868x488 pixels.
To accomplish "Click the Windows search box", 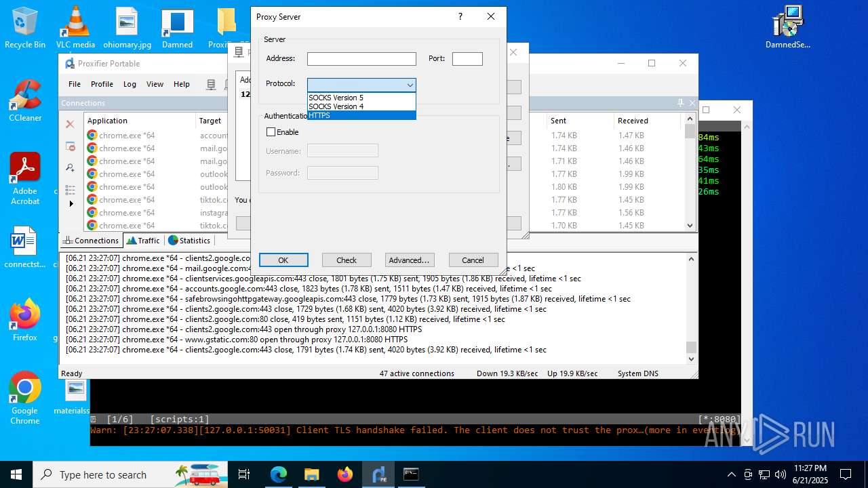I will click(x=130, y=474).
